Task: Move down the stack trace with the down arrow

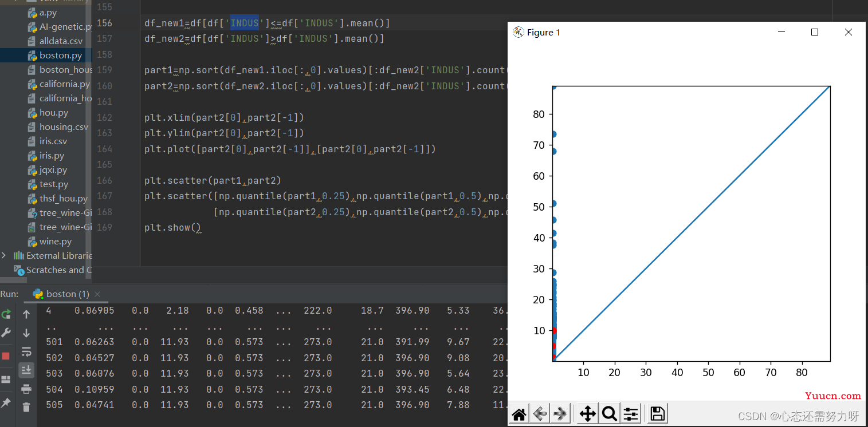Action: tap(26, 333)
